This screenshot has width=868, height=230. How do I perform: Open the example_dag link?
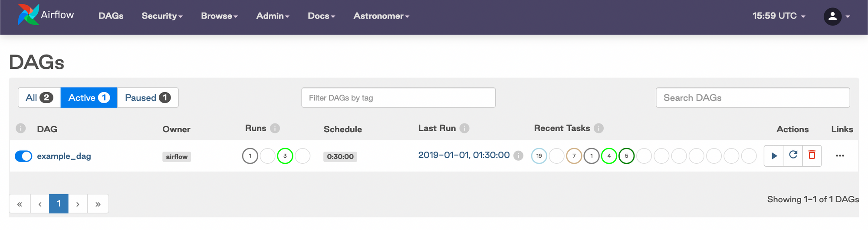point(64,156)
